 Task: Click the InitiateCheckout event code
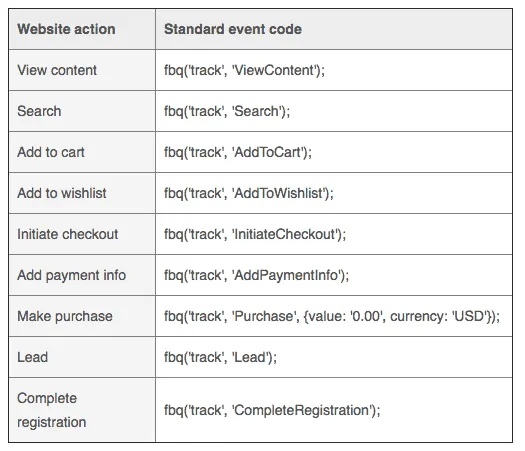tap(255, 234)
